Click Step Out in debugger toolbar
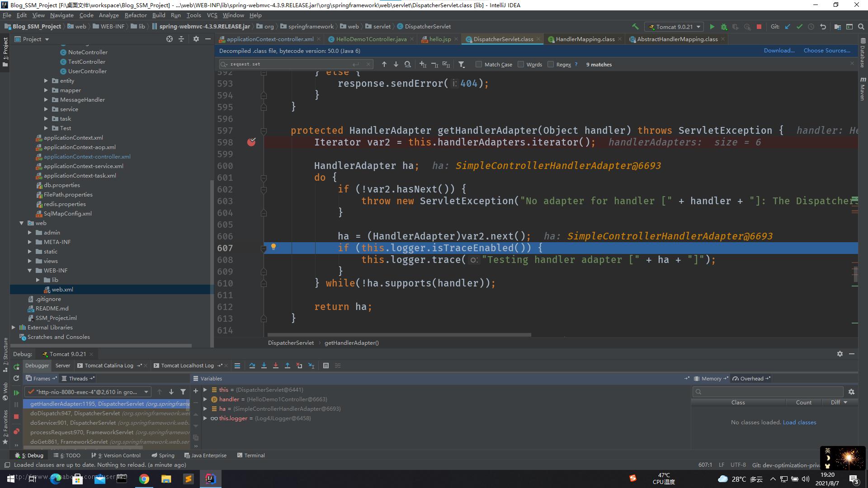Screen dimensions: 868x488 288,366
